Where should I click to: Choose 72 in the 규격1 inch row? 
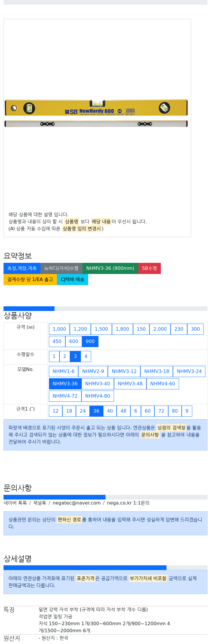pyautogui.click(x=161, y=411)
